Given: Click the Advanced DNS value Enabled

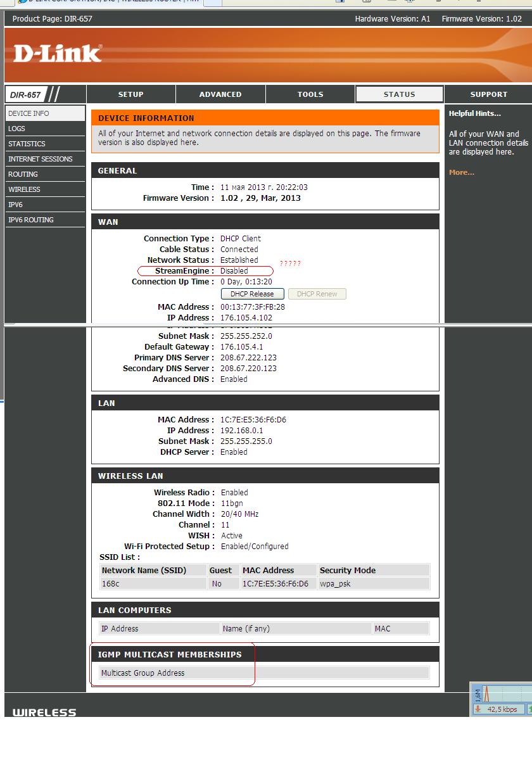Looking at the screenshot, I should click(x=234, y=379).
